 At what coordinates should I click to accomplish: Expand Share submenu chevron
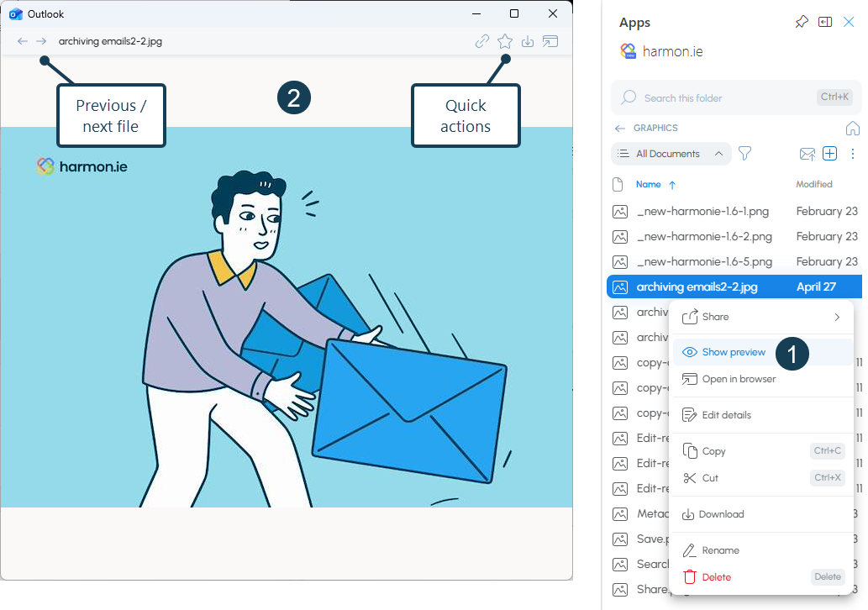[x=837, y=317]
